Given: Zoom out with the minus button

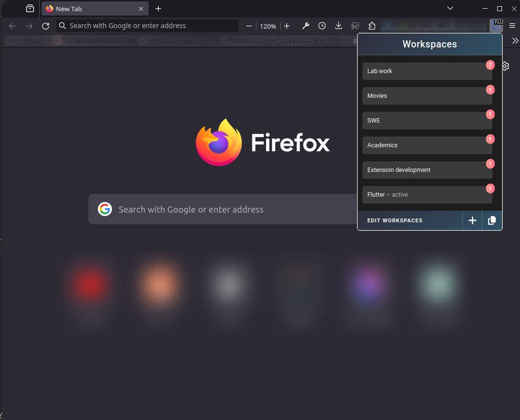Looking at the screenshot, I should [249, 26].
